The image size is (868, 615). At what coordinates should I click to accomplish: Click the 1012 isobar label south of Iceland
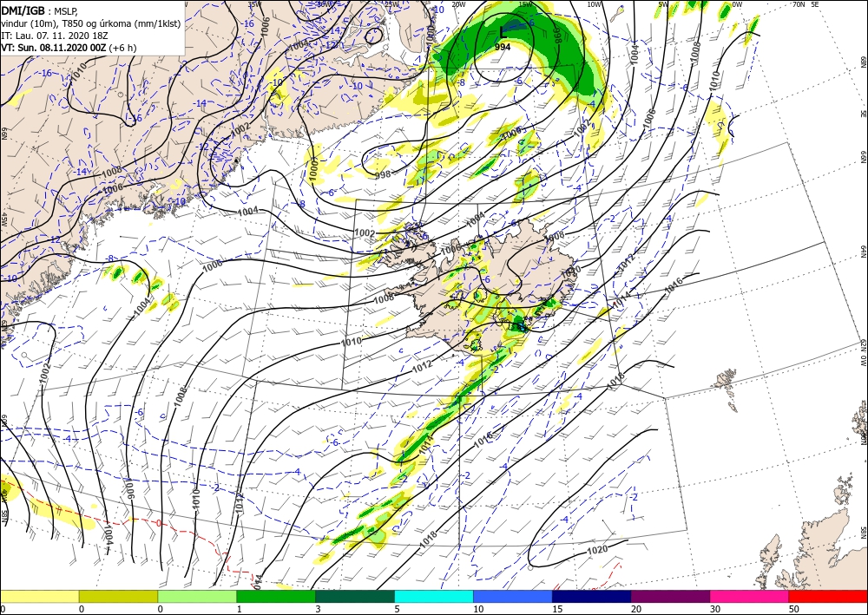pos(422,365)
